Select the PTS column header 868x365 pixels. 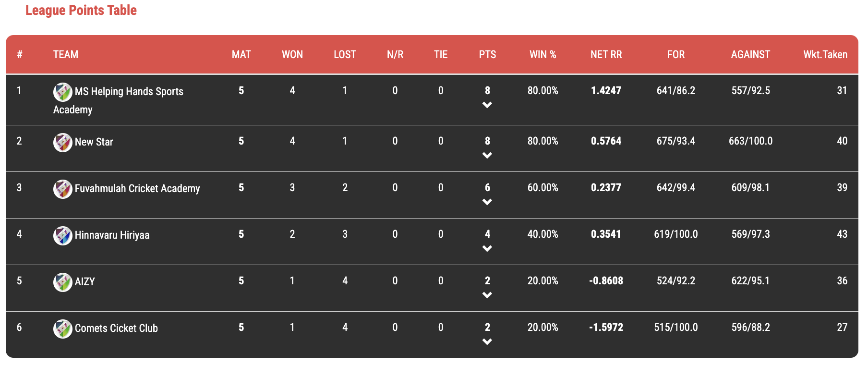click(487, 55)
